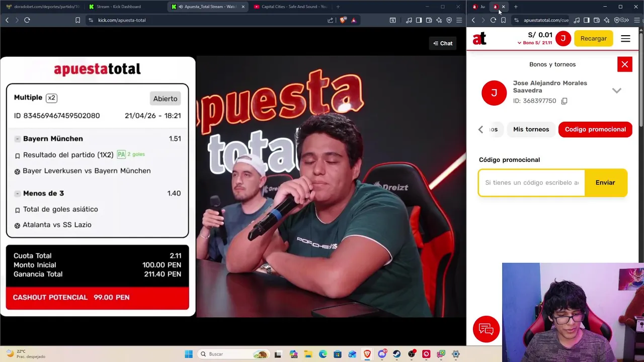Go back in the apuestatotal browser window

(x=473, y=20)
